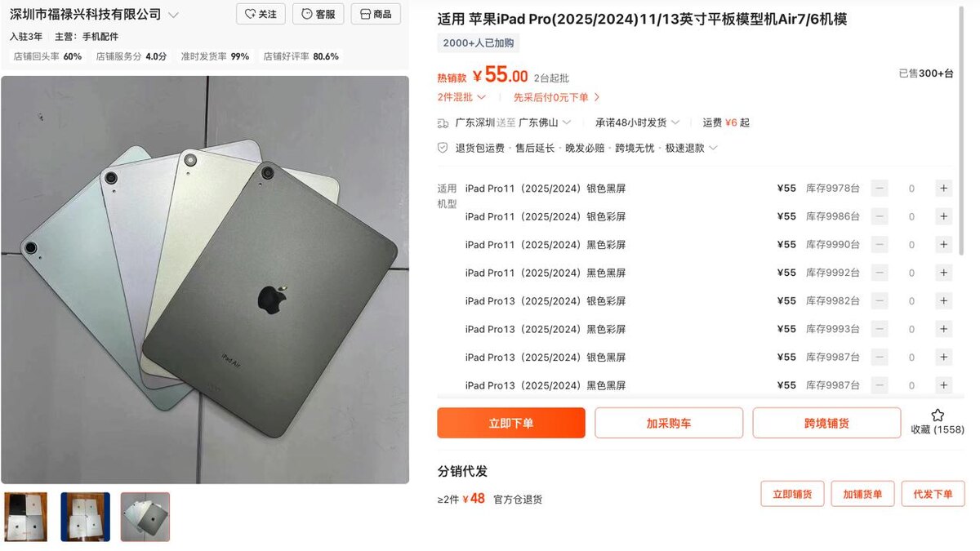Screen dimensions: 980x551
Task: Click minus for iPad Pro11 黑色黑屏
Action: point(880,273)
